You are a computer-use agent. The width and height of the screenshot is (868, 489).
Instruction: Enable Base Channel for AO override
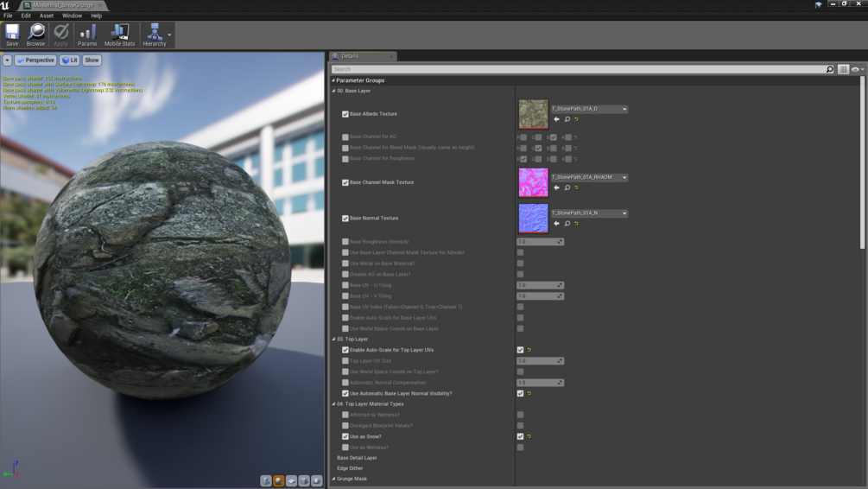345,137
